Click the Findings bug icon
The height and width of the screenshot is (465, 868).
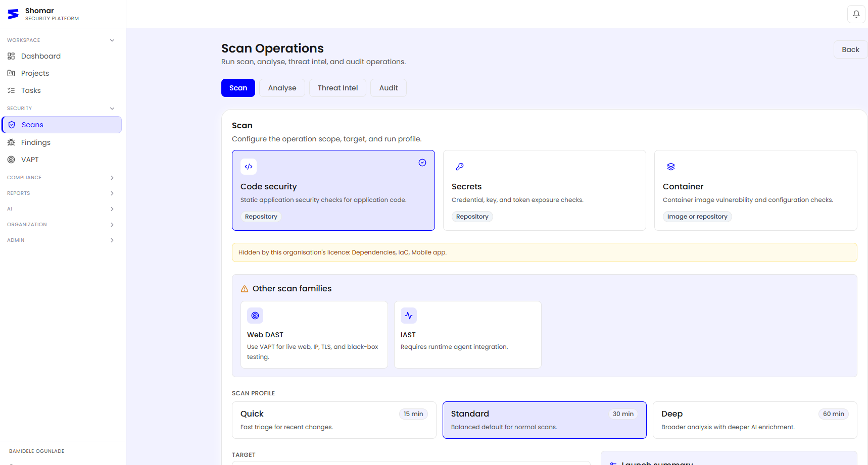(x=11, y=142)
